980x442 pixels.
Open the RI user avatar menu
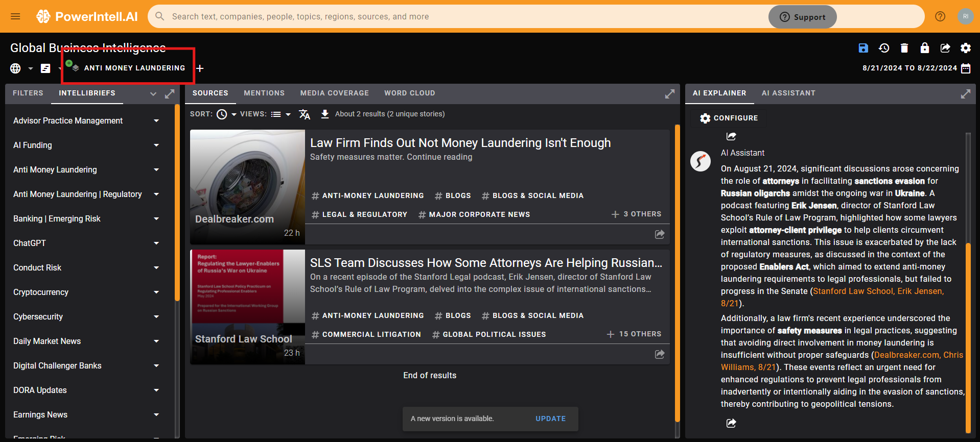pos(966,16)
